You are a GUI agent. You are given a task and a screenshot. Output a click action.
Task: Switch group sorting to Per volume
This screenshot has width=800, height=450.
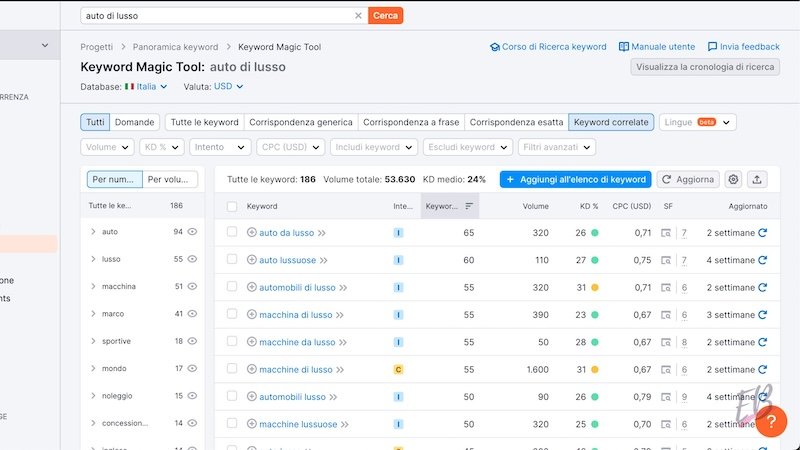pyautogui.click(x=170, y=180)
